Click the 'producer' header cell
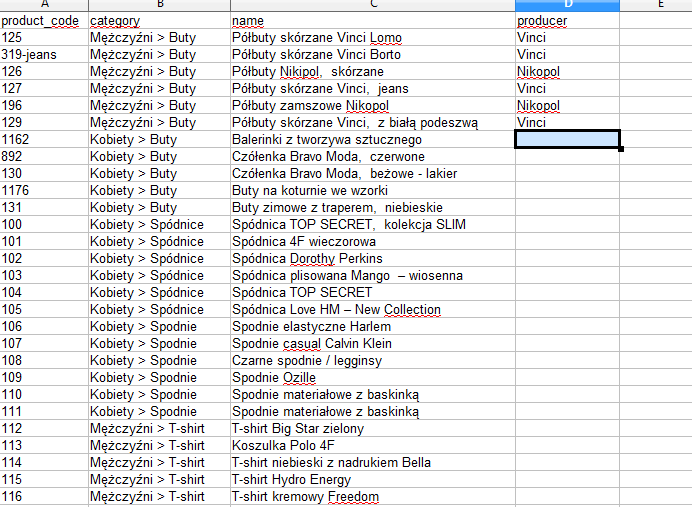Screen dimensions: 692x507 click(x=567, y=21)
